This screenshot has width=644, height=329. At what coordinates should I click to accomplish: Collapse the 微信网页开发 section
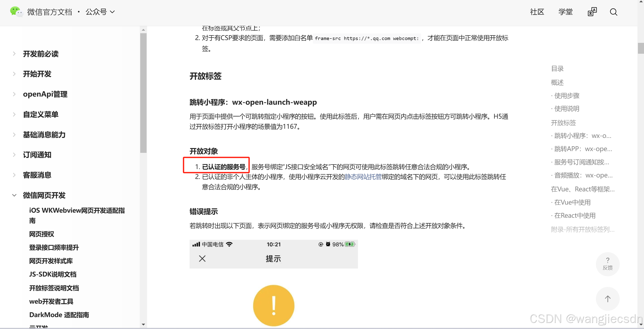[44, 195]
